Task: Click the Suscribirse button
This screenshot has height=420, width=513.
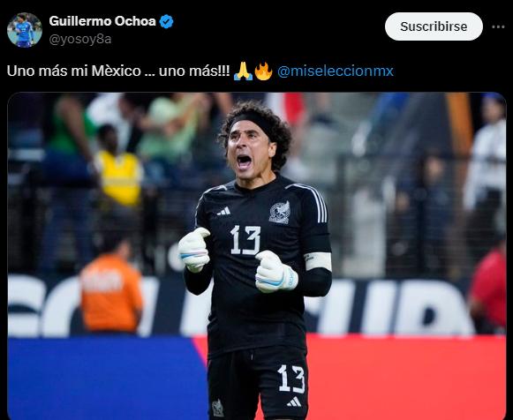Action: click(x=434, y=26)
